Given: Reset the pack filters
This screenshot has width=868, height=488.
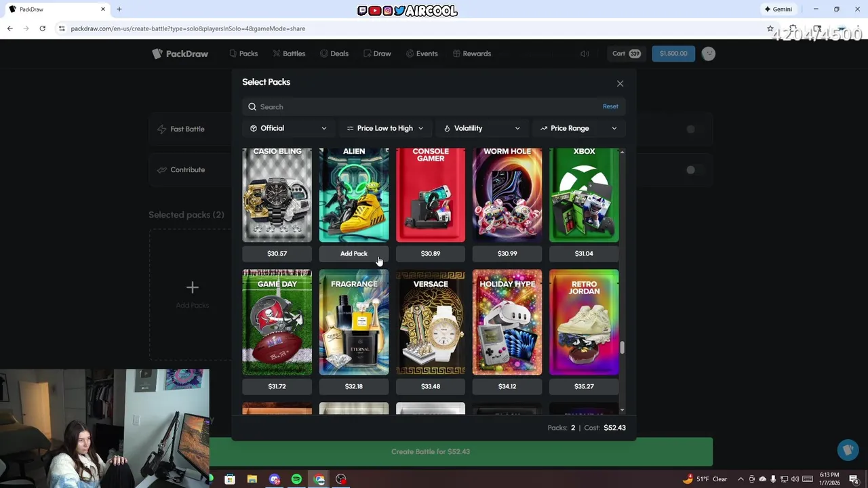Looking at the screenshot, I should click(610, 106).
